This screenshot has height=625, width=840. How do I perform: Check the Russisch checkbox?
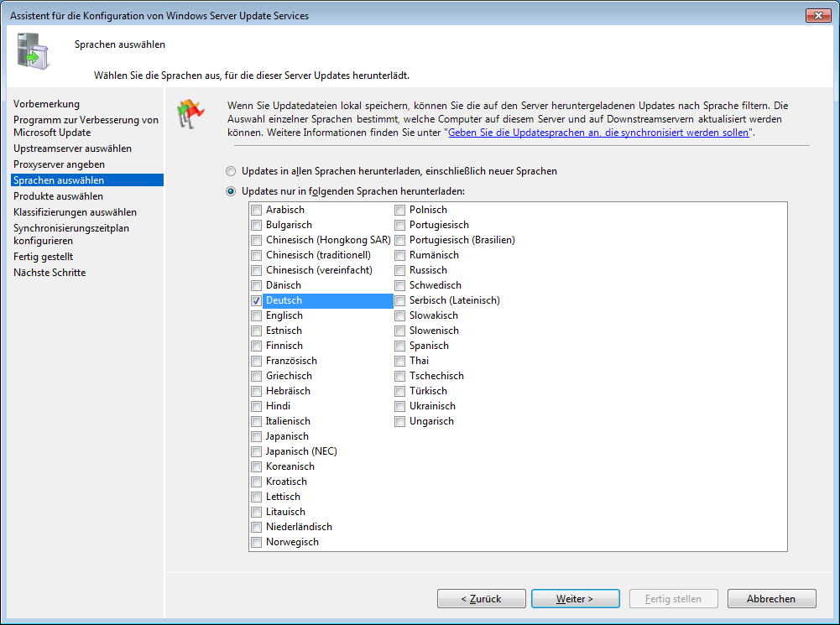(399, 270)
